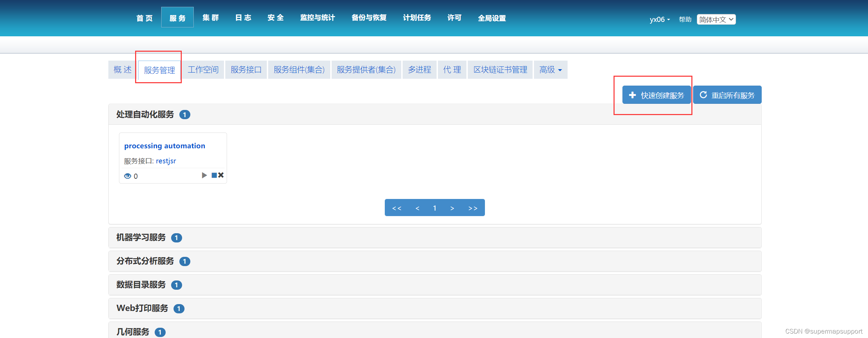The height and width of the screenshot is (338, 868).
Task: Expand the 机器学习服务 section
Action: (435, 238)
